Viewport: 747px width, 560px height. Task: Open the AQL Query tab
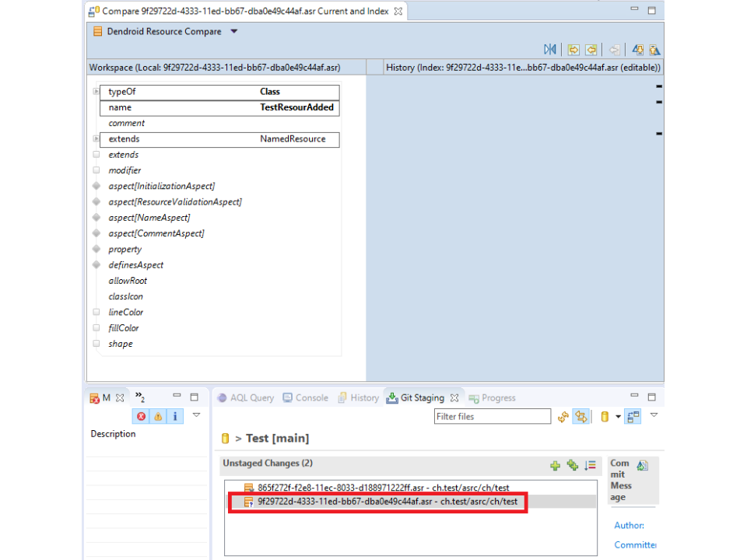(x=246, y=397)
